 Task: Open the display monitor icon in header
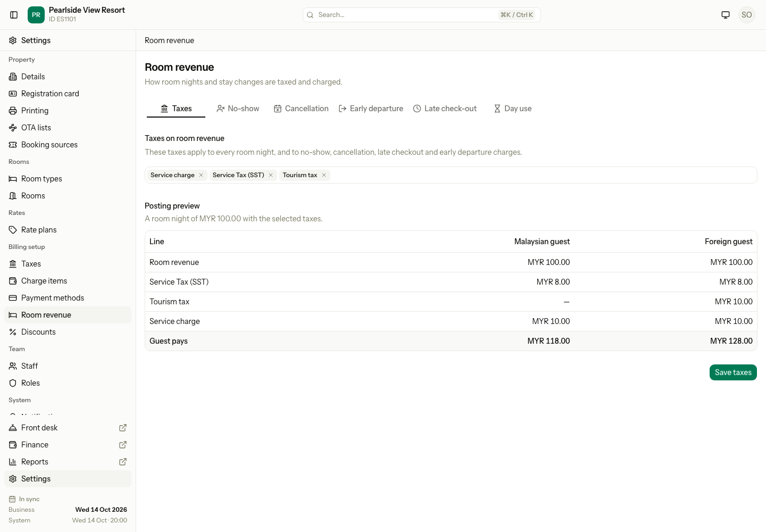click(x=726, y=15)
